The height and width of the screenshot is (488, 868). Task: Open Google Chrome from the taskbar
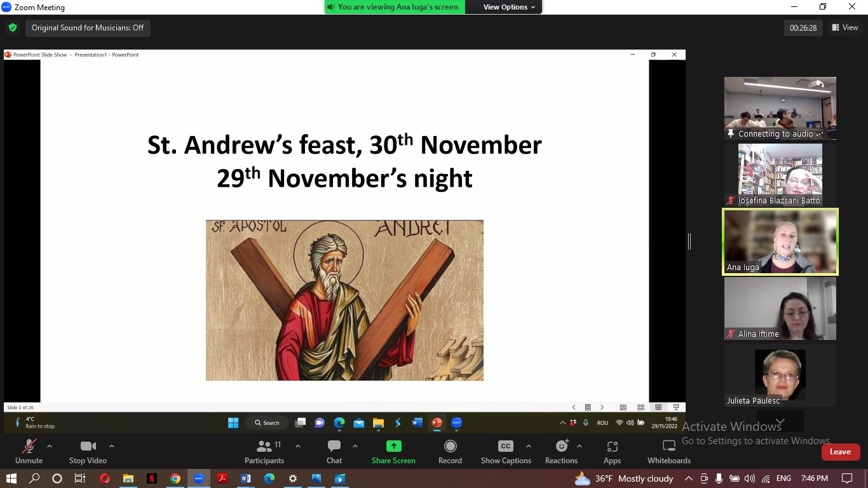click(x=175, y=478)
